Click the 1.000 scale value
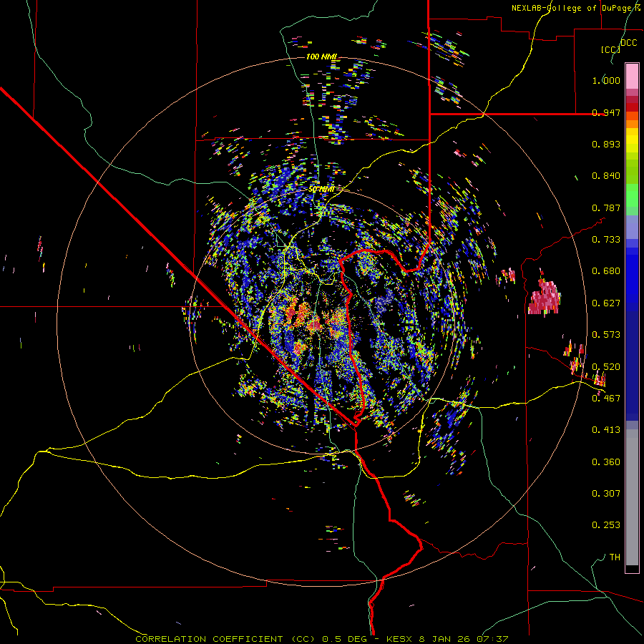This screenshot has width=644, height=644. pyautogui.click(x=606, y=80)
